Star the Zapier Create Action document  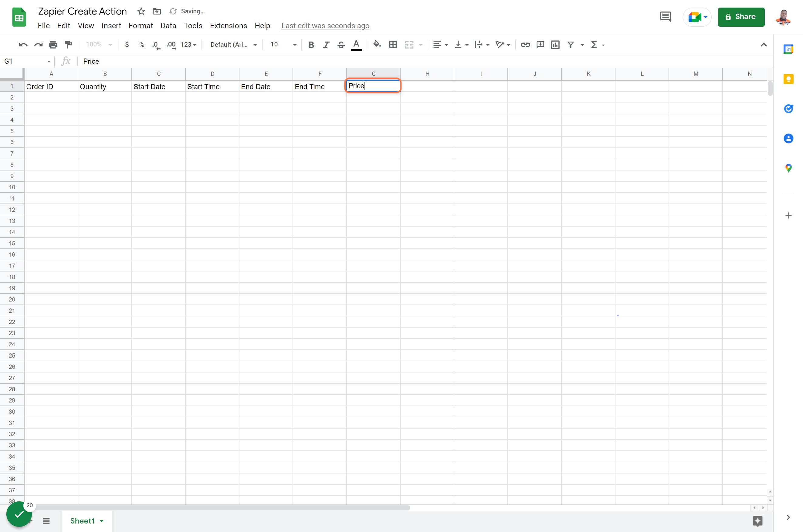(141, 11)
